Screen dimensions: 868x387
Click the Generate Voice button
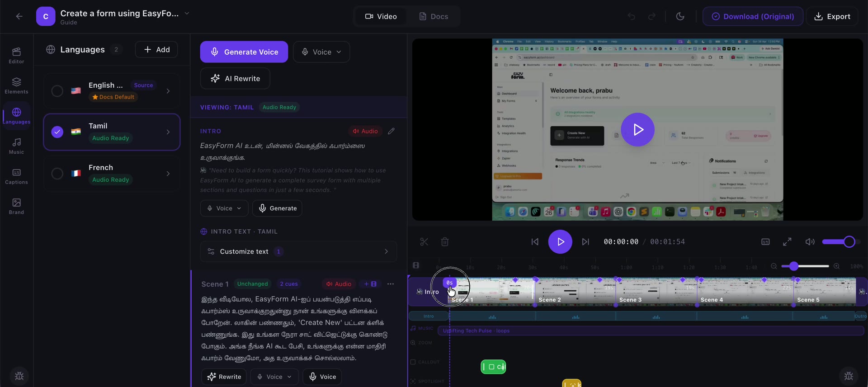click(244, 52)
